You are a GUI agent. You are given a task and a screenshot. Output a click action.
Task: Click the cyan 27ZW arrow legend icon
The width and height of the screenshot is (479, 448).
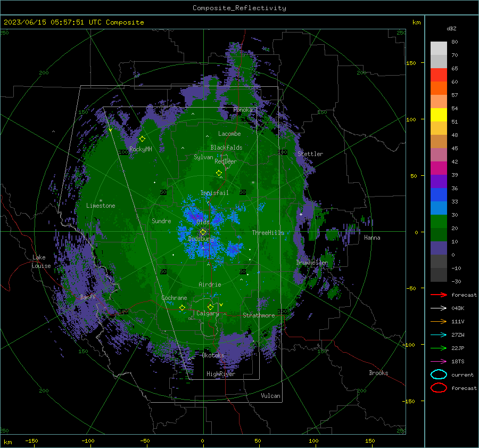[x=439, y=335]
